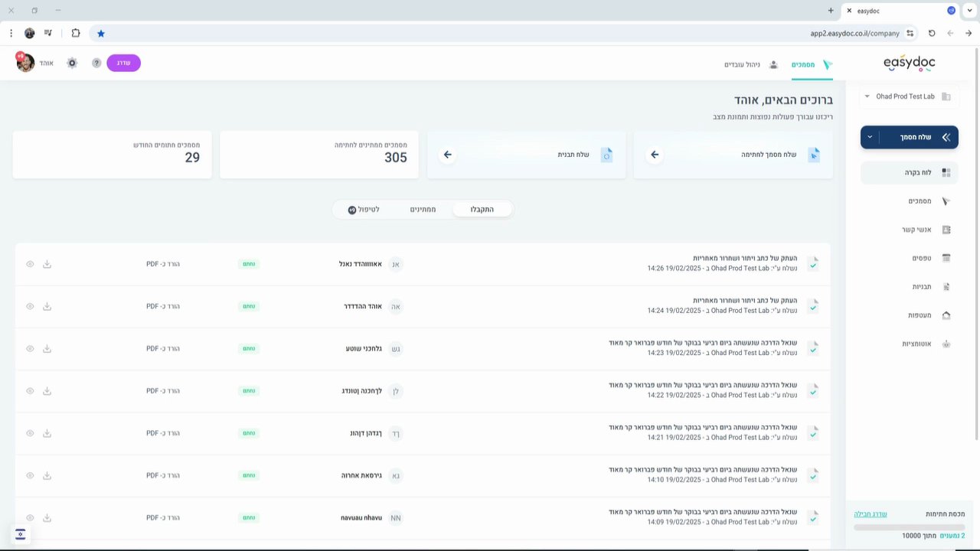Click הורד כ- PDF for the 14:21 document

click(163, 433)
